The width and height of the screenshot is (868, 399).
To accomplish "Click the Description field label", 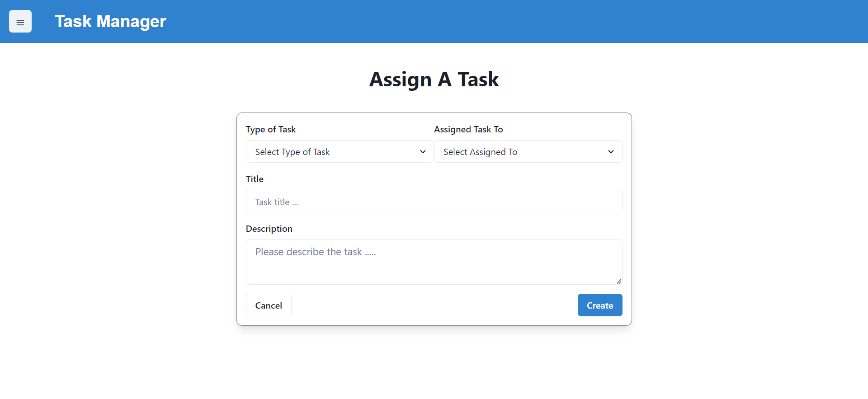I will (x=269, y=229).
